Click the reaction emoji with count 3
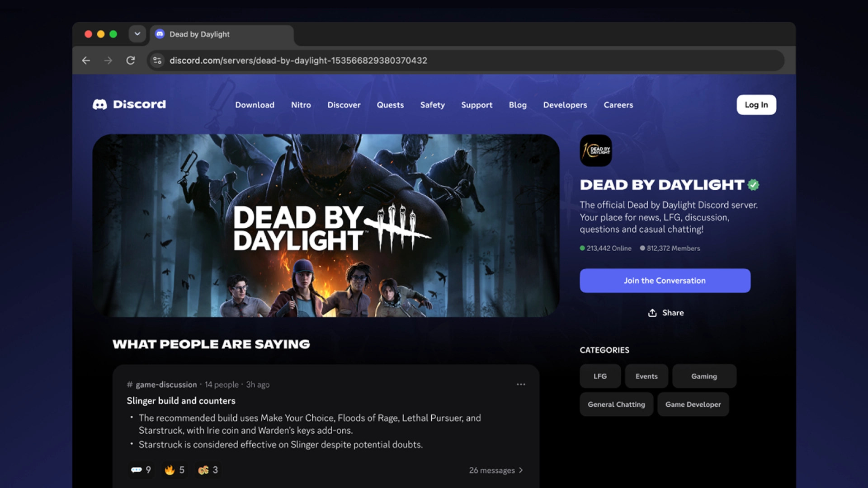Screen dimensions: 868x488 pos(208,470)
